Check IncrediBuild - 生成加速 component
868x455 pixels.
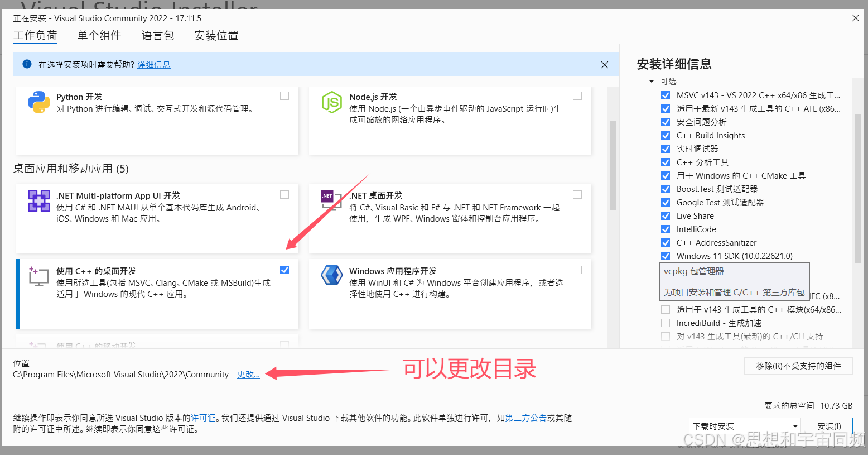click(666, 323)
